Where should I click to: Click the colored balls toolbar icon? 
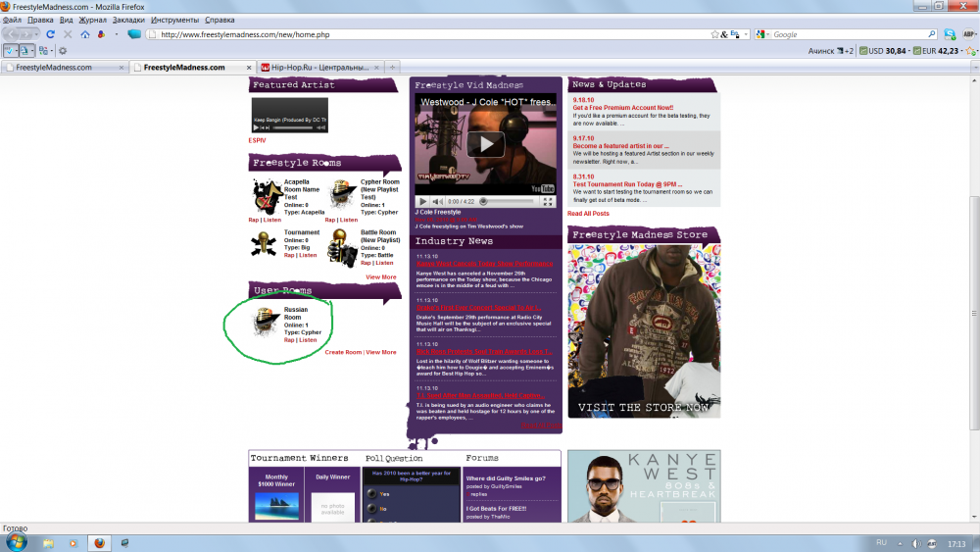coord(101,34)
